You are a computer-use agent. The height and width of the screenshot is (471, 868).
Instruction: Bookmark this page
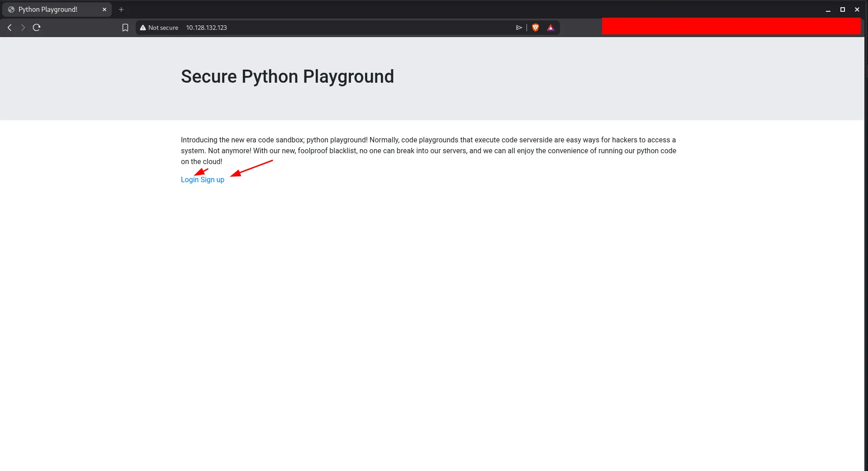125,28
